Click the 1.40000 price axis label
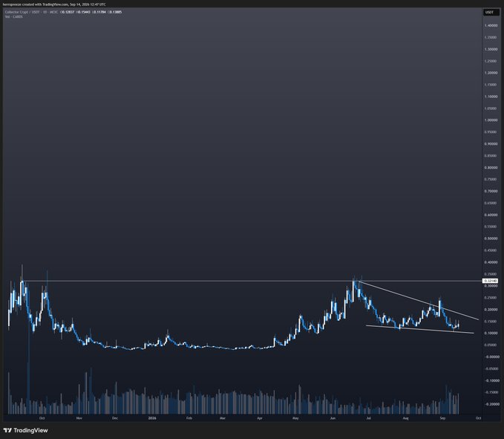 (x=491, y=25)
